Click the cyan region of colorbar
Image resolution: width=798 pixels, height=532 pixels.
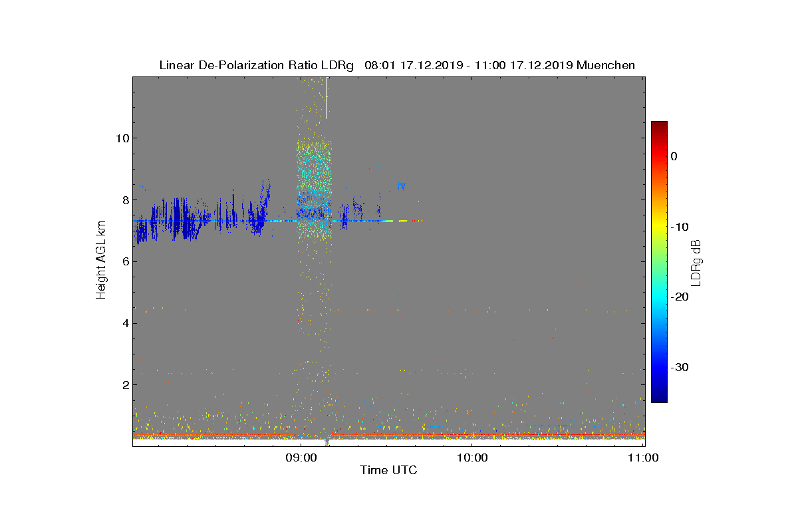tap(659, 297)
